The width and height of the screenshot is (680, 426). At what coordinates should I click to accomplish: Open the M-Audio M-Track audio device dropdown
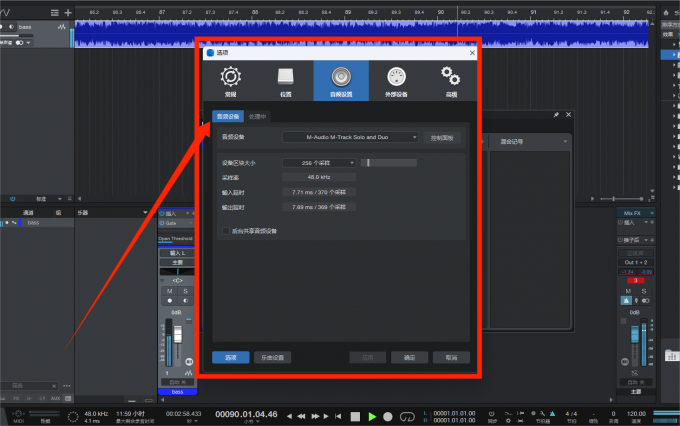[350, 137]
